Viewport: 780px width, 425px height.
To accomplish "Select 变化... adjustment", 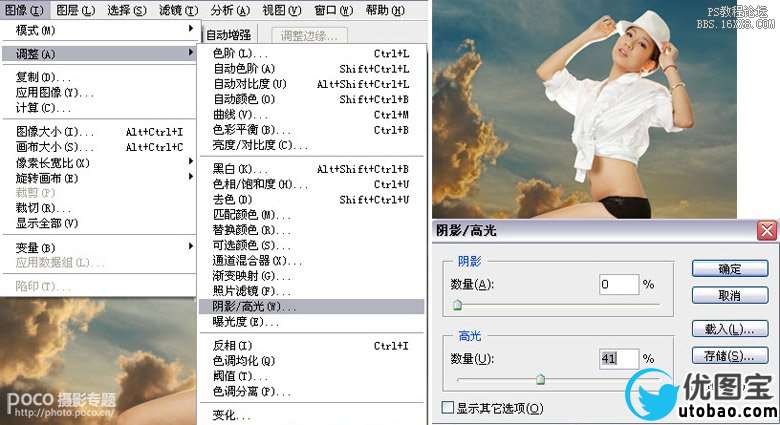I will pyautogui.click(x=311, y=415).
